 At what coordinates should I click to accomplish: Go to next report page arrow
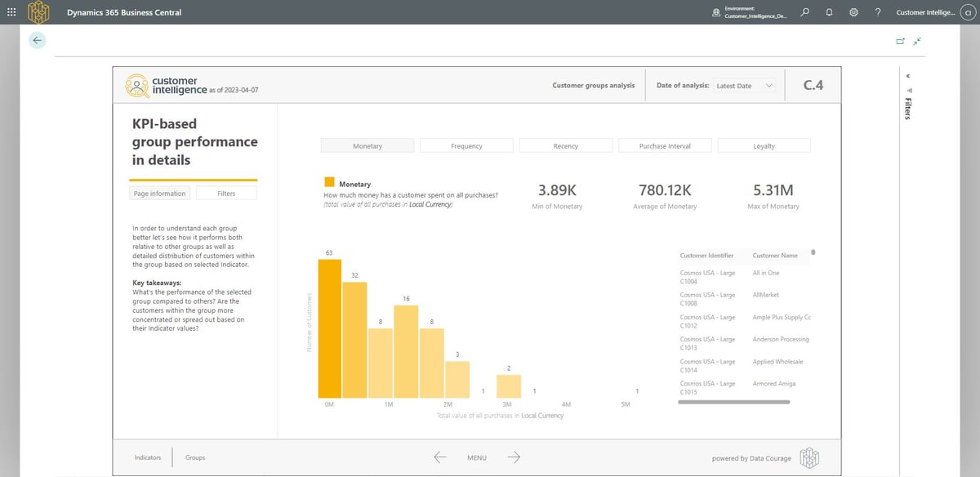pyautogui.click(x=514, y=457)
